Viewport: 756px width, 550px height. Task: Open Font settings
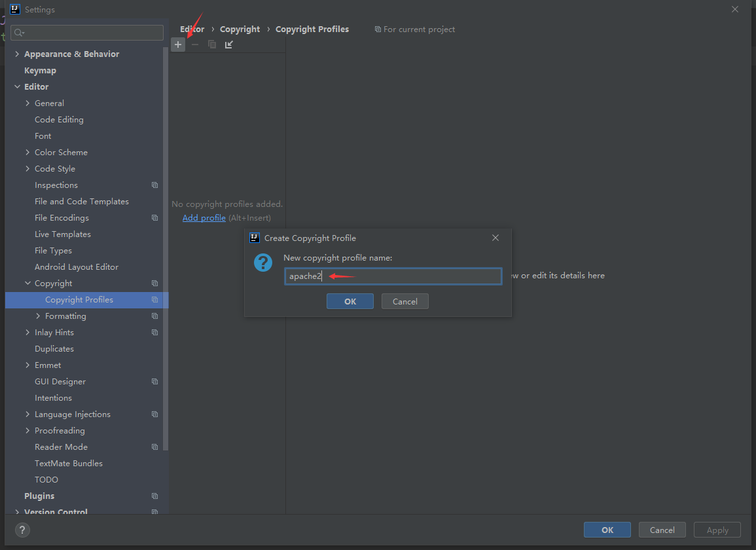coord(43,136)
